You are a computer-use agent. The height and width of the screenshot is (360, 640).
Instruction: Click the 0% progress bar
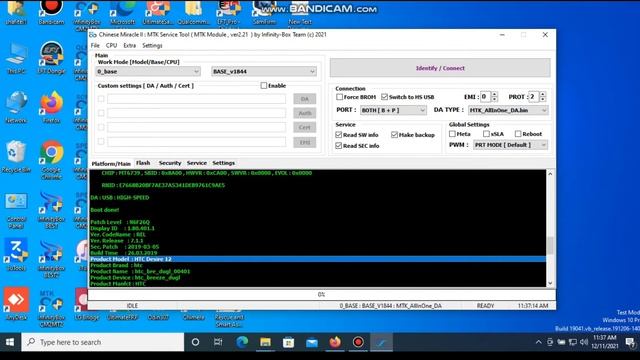coord(322,294)
